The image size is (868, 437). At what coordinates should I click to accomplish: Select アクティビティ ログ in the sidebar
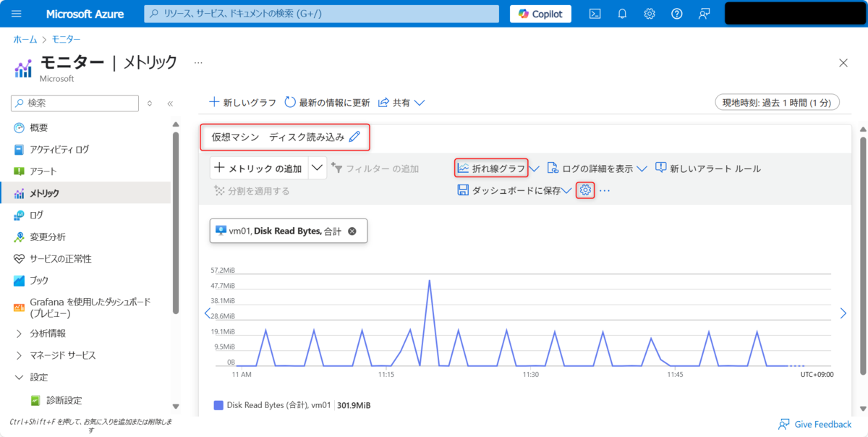(x=59, y=149)
